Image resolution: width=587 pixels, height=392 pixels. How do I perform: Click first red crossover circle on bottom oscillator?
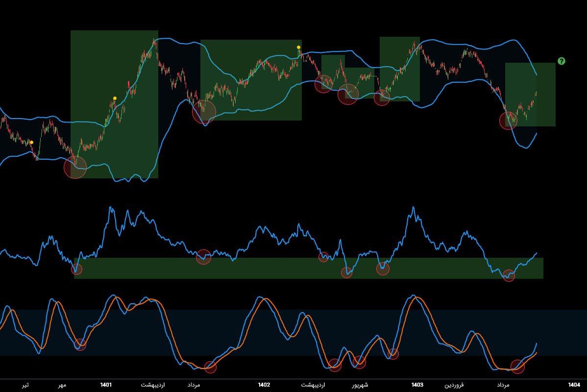(80, 344)
